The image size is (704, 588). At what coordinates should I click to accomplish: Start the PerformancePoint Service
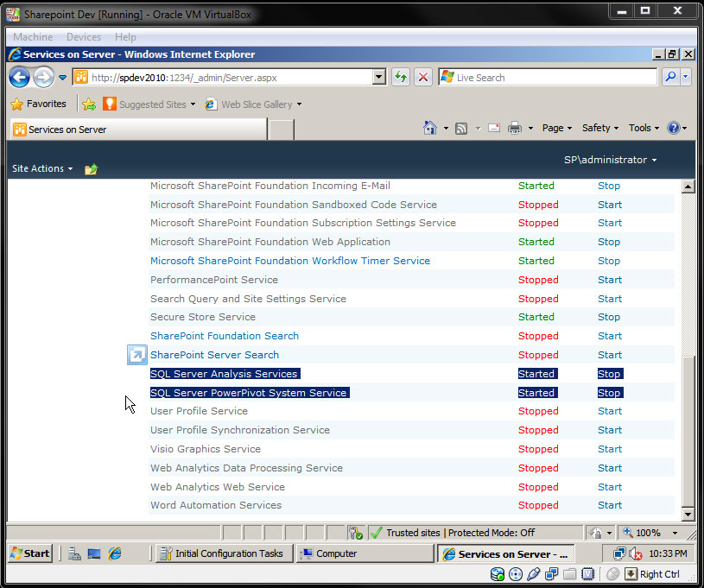610,280
